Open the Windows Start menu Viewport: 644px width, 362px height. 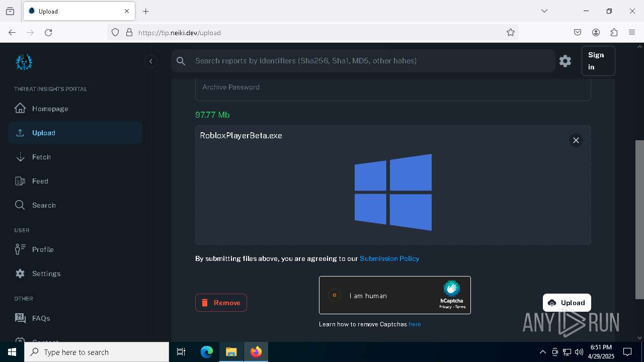(12, 352)
